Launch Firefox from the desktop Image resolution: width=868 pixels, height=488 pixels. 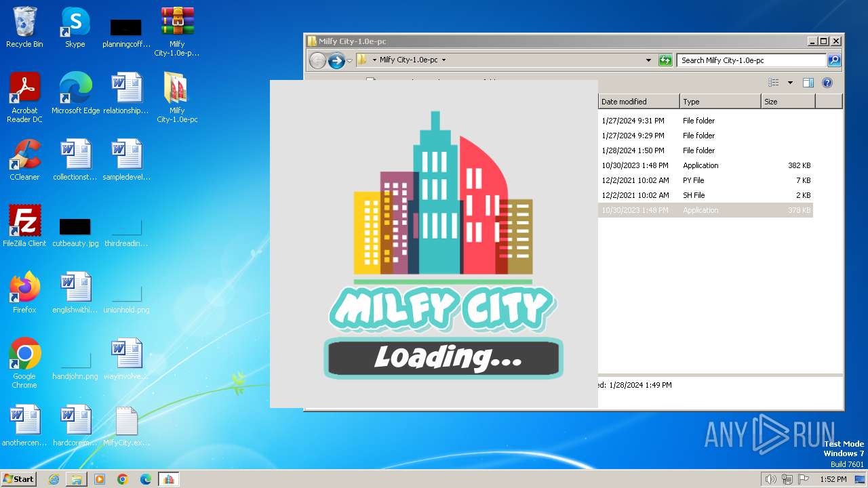click(x=24, y=293)
